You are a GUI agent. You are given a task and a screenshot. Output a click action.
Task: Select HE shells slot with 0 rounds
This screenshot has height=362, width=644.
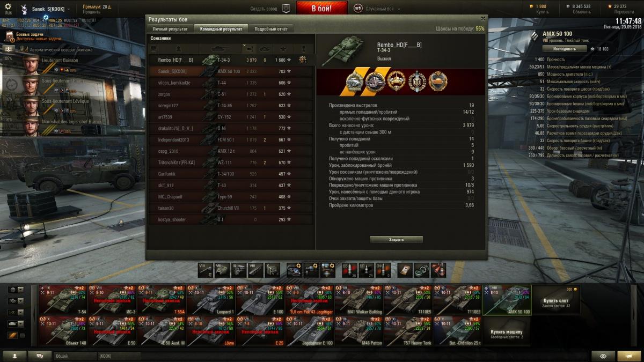click(x=383, y=269)
